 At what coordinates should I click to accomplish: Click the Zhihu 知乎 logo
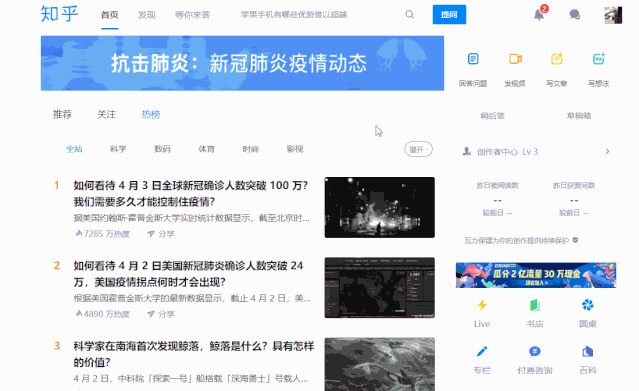pos(59,14)
